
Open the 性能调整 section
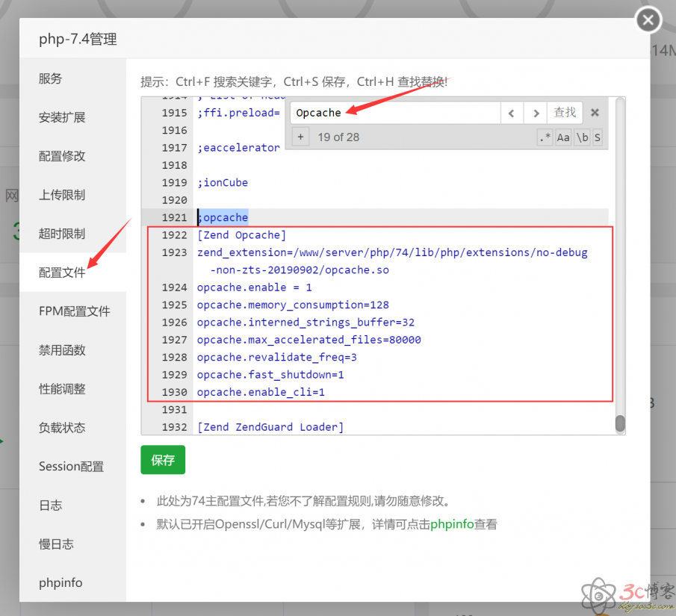pos(73,389)
